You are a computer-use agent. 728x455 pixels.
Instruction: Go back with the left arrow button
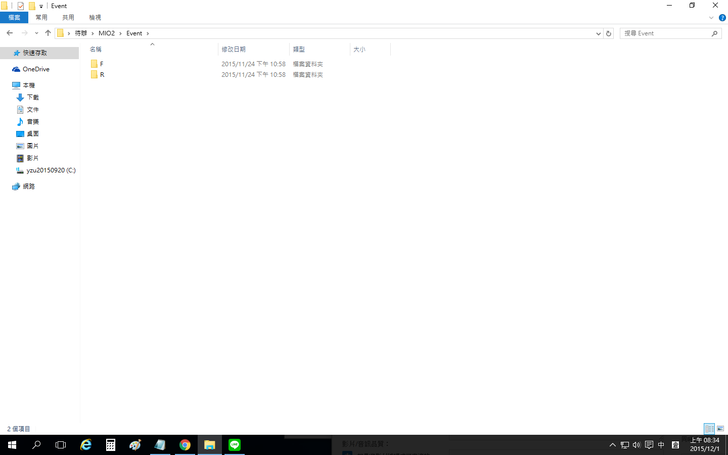pos(10,33)
